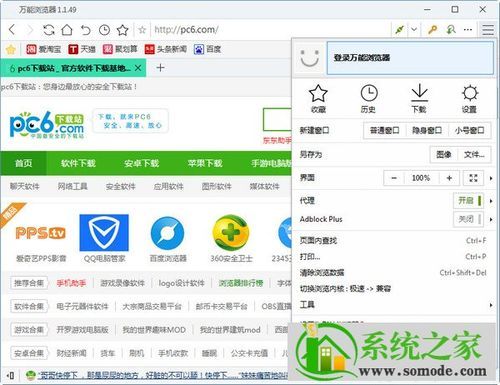Open a 小号窗口 window
The width and height of the screenshot is (500, 385).
(x=469, y=130)
